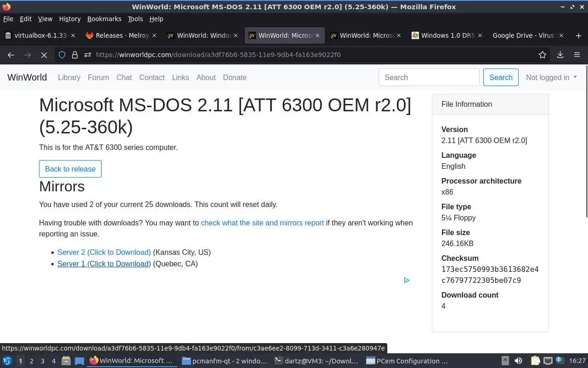Open the Edit menu
588x368 pixels.
26,19
